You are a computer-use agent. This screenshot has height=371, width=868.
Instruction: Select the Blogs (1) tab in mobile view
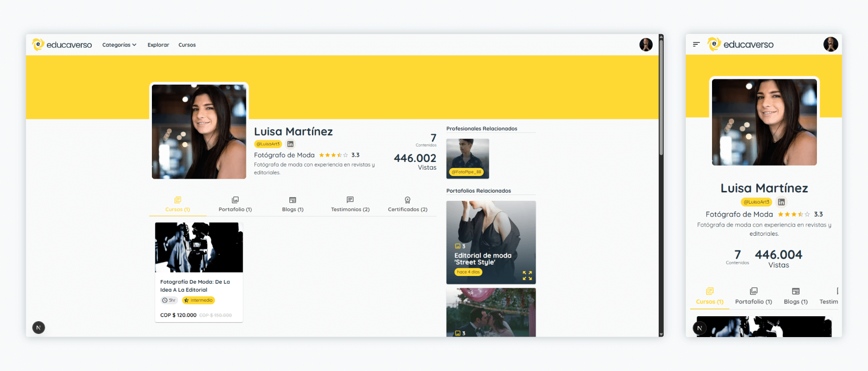click(796, 296)
